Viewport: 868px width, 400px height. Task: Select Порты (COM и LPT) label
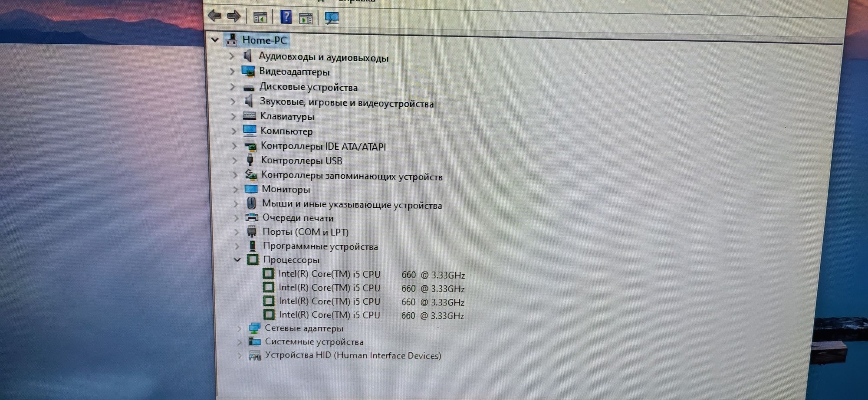coord(306,232)
